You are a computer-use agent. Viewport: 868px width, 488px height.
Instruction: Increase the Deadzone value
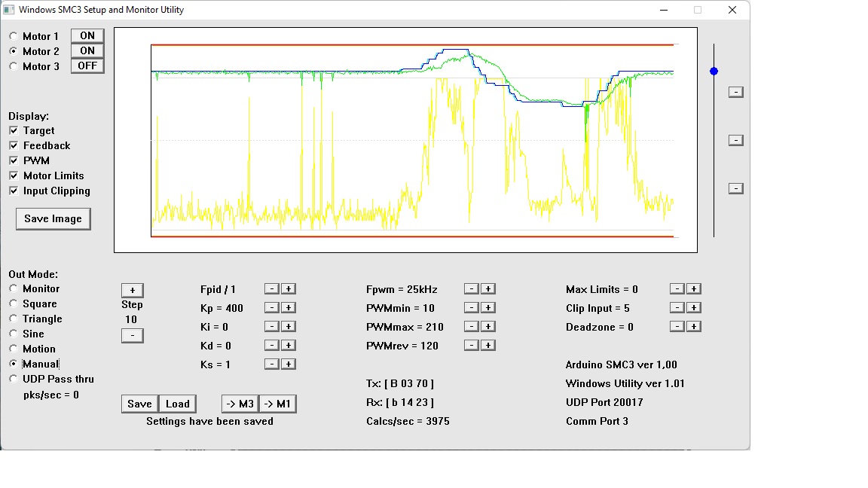click(694, 327)
